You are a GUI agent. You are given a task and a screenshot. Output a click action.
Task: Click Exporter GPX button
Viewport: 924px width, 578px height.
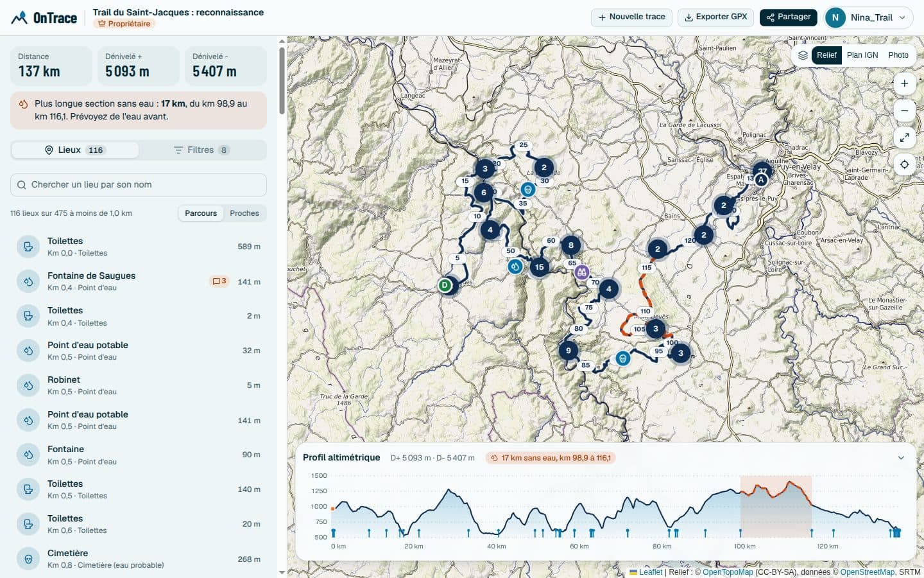(715, 17)
